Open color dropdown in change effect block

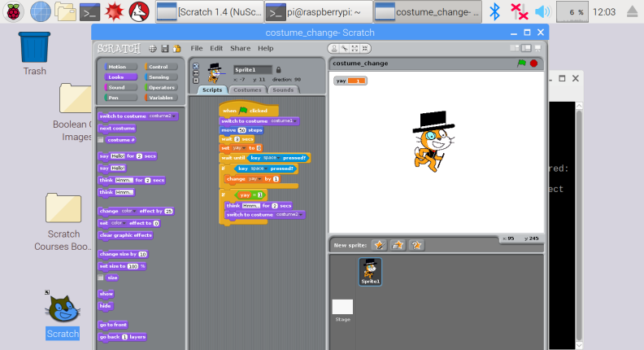tap(128, 211)
